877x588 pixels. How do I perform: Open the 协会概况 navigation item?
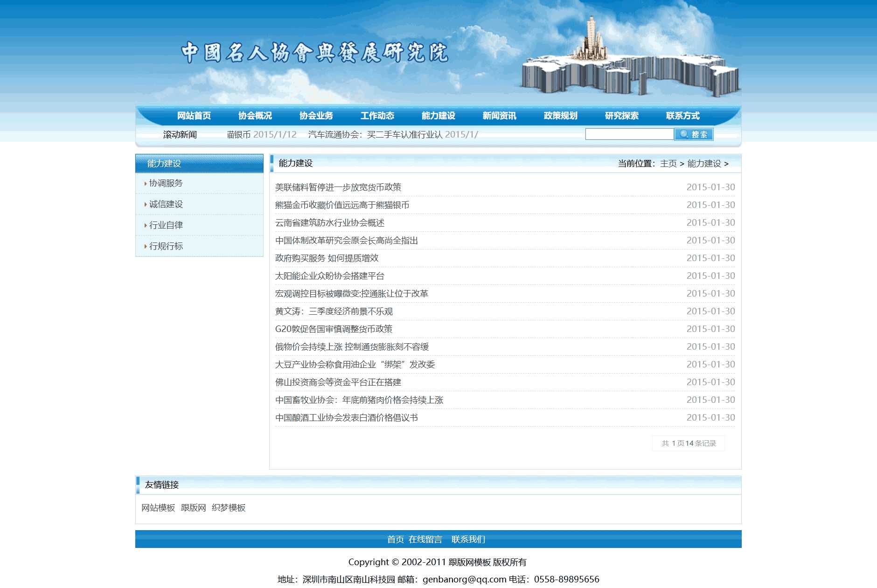point(255,116)
